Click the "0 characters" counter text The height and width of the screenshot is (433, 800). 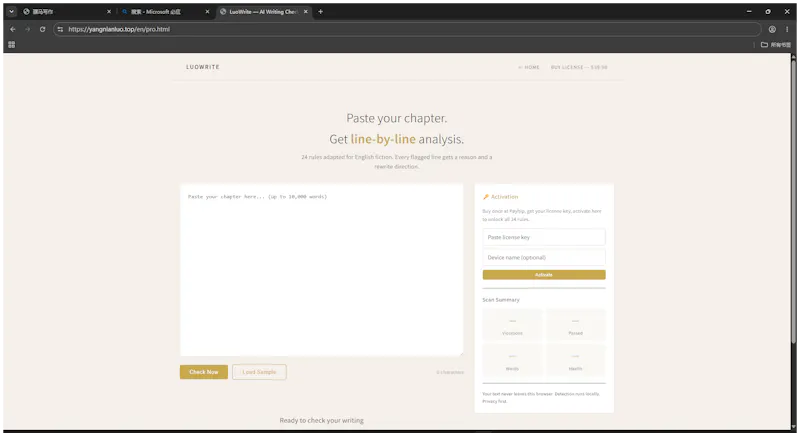click(x=450, y=372)
